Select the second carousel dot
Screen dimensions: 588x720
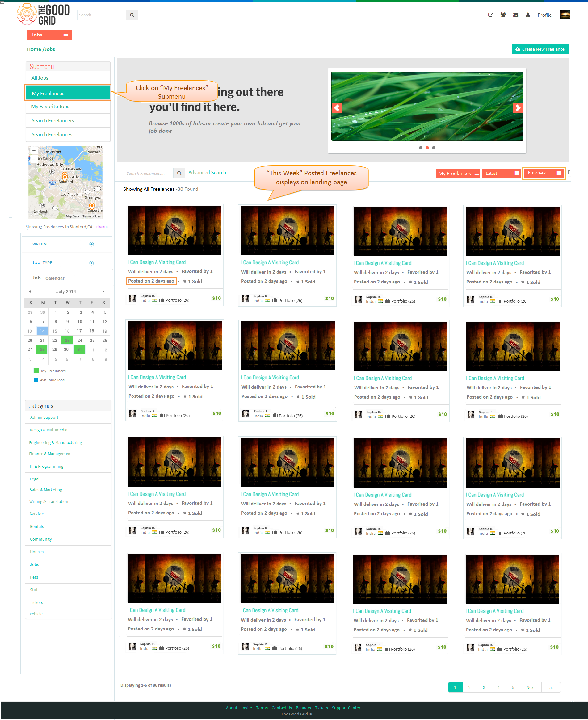(427, 148)
